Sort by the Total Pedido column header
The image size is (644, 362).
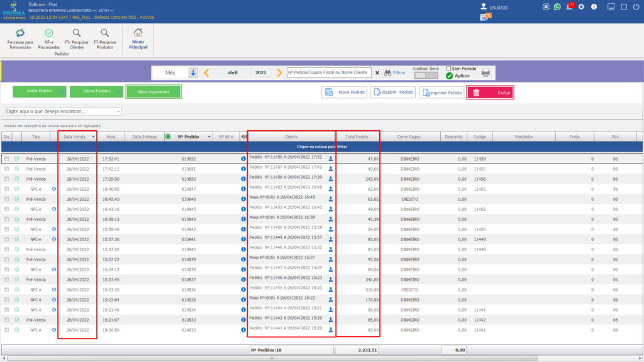(357, 137)
